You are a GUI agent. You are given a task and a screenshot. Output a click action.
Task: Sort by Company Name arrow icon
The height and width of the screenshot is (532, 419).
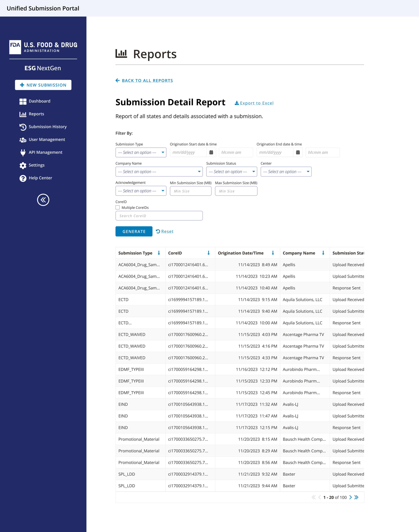pos(323,253)
